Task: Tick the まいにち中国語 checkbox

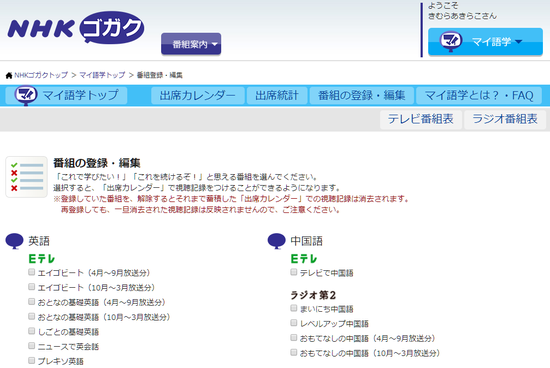Action: (294, 308)
